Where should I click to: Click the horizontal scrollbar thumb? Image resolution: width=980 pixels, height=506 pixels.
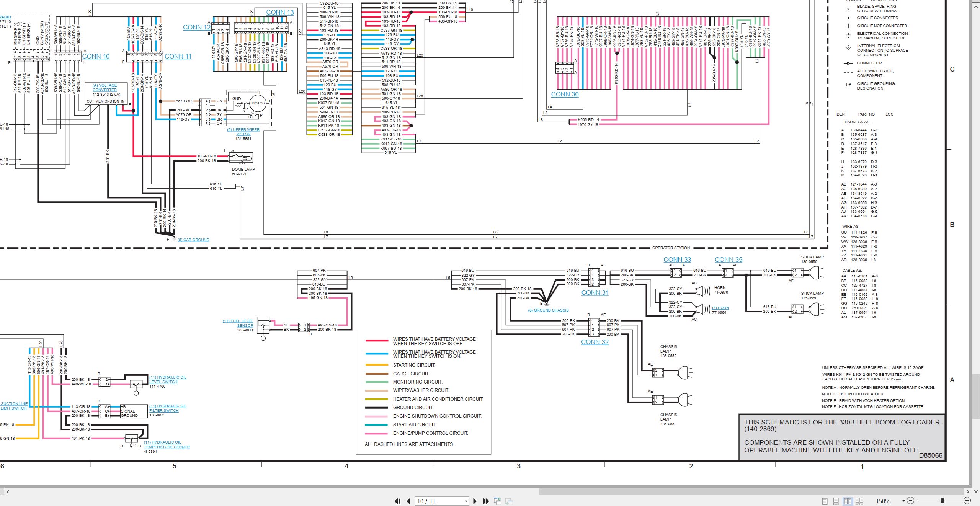tap(751, 491)
